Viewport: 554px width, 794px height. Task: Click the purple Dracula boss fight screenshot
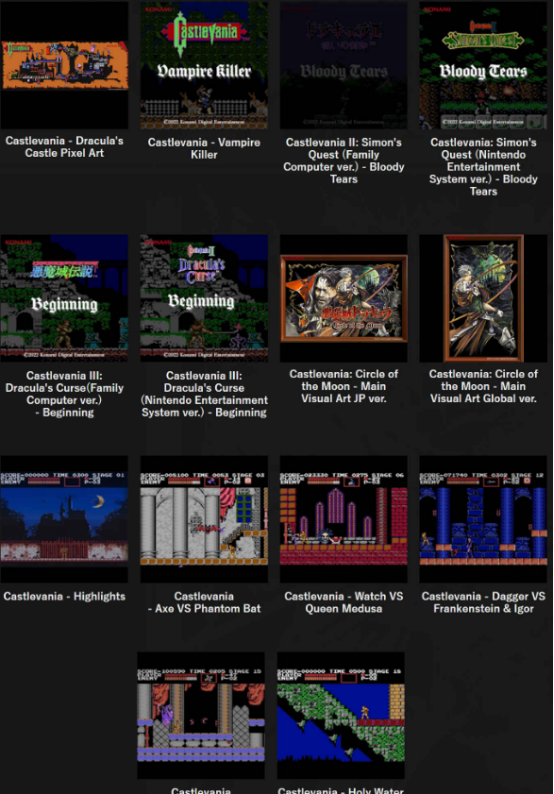pos(201,716)
